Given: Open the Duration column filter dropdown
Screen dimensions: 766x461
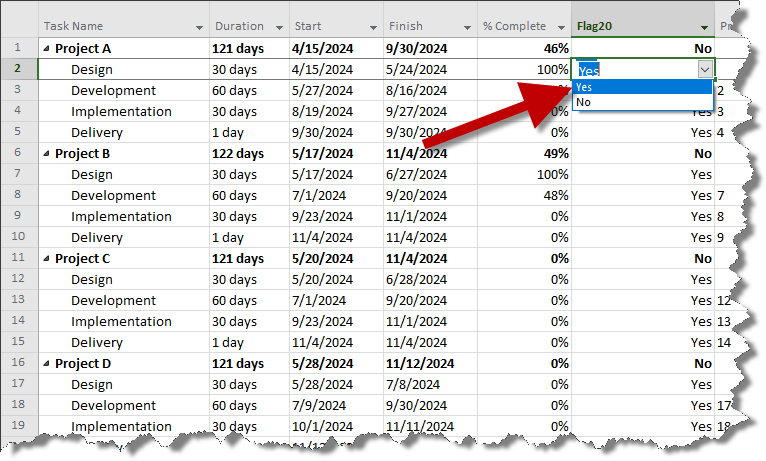Looking at the screenshot, I should [x=279, y=27].
